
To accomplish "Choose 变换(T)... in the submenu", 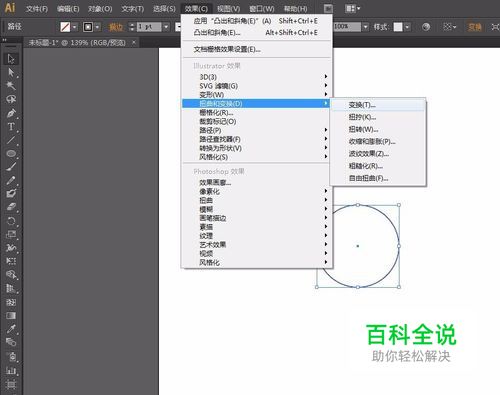I will point(378,105).
